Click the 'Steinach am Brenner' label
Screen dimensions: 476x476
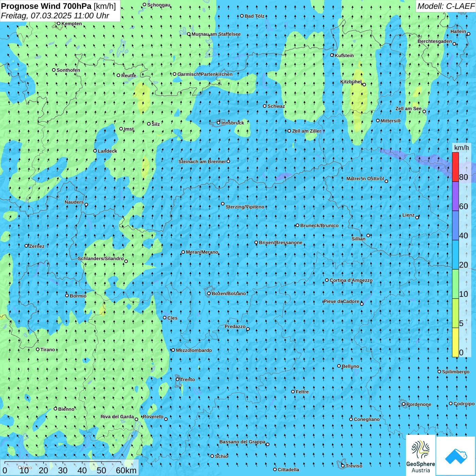202,161
